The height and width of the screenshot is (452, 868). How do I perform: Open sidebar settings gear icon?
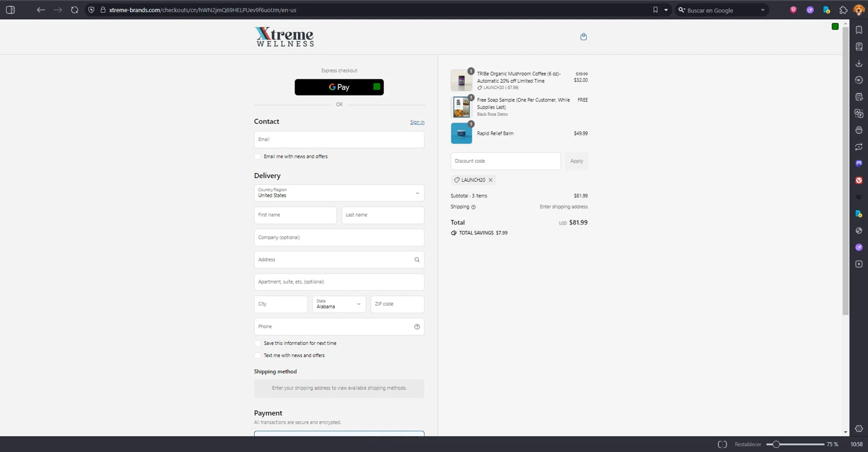(x=859, y=429)
